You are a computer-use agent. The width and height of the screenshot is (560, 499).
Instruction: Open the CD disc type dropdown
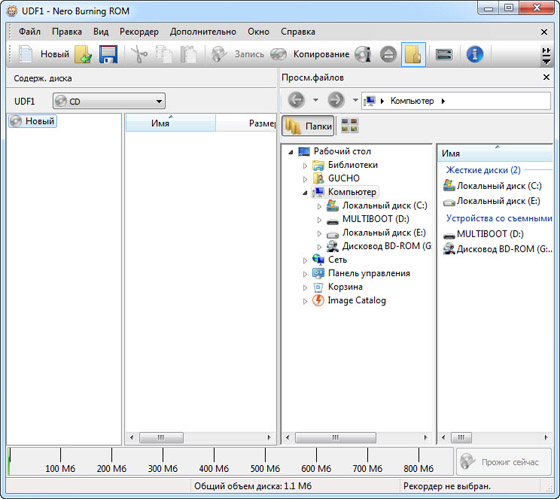coord(109,101)
